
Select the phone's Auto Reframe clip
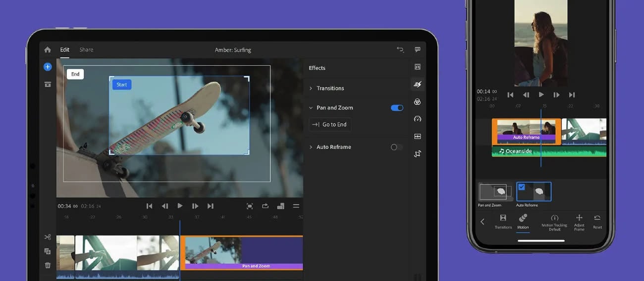pyautogui.click(x=526, y=131)
